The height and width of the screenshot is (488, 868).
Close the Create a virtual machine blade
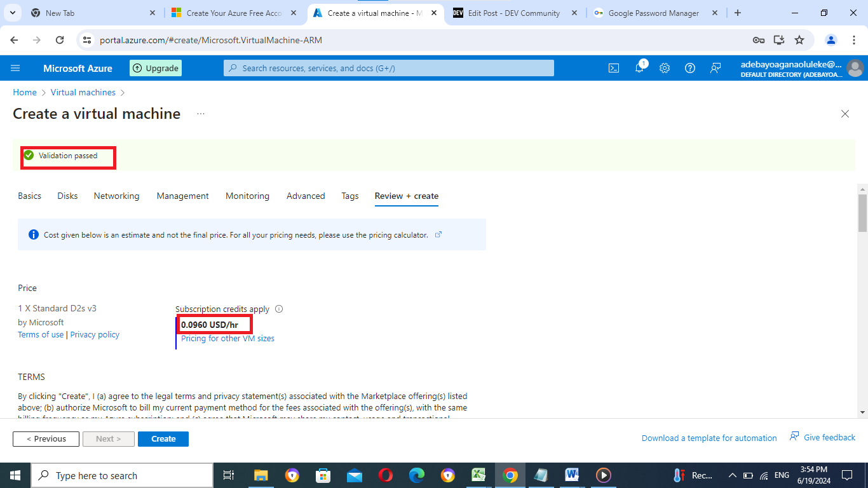[x=845, y=114]
